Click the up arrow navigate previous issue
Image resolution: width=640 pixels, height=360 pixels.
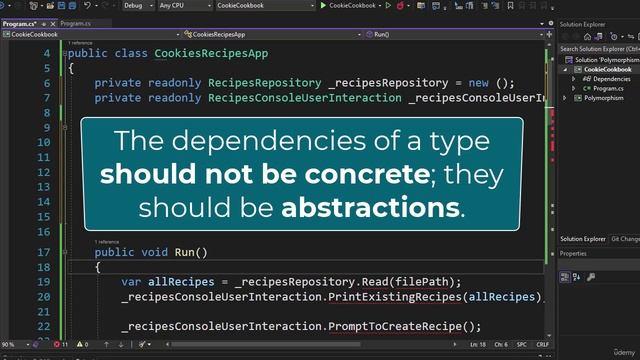click(x=106, y=344)
